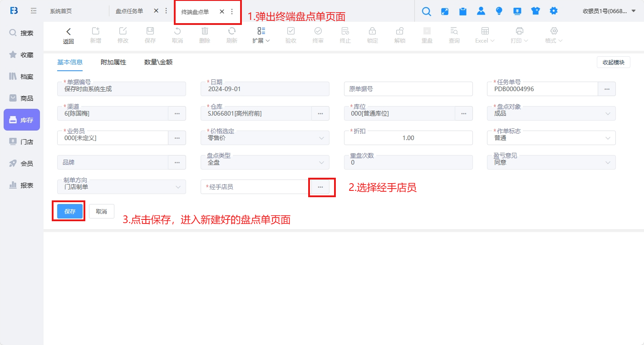This screenshot has height=345, width=644.
Task: Click the settings gear icon in header
Action: click(x=554, y=11)
